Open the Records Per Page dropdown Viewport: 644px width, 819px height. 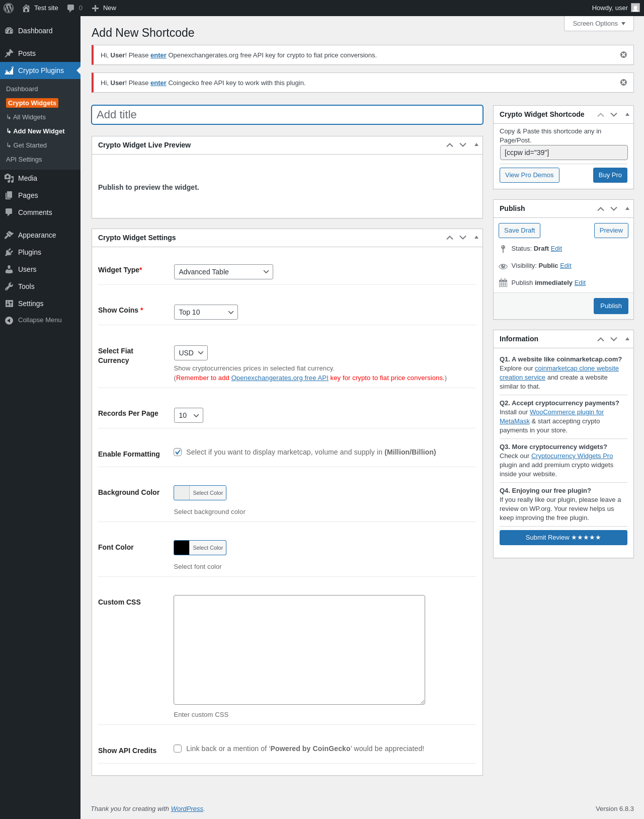[189, 415]
